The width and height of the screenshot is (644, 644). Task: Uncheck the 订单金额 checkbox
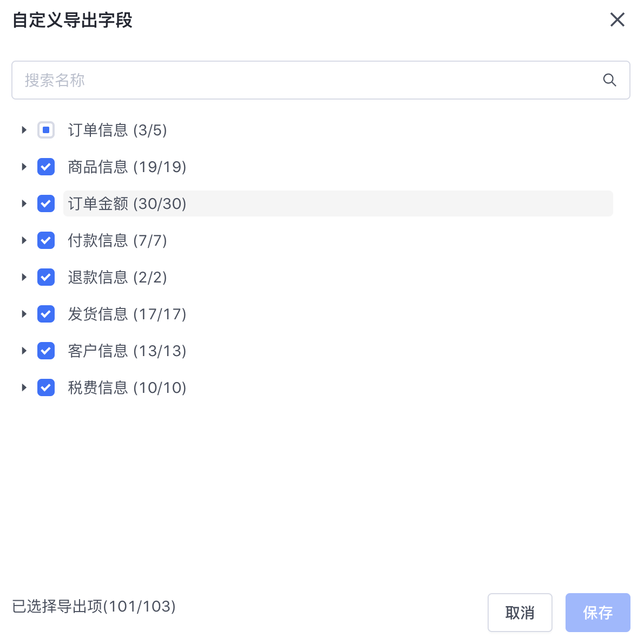pyautogui.click(x=46, y=203)
